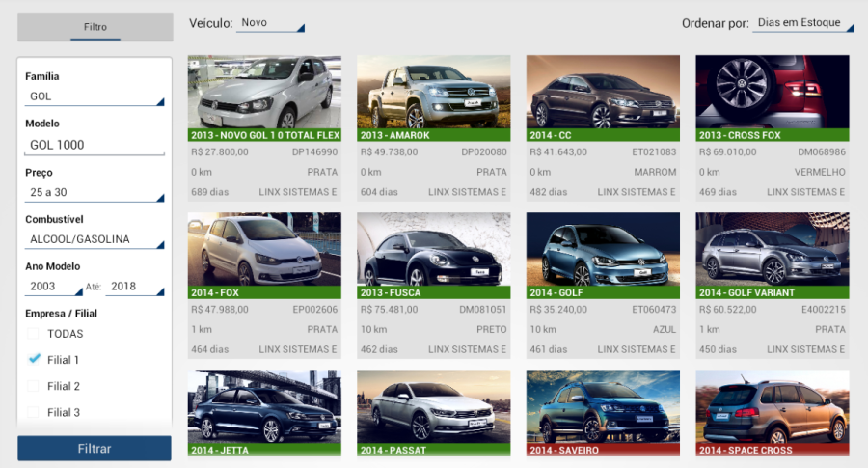Open the Veículo dropdown showing Novo

coord(270,23)
